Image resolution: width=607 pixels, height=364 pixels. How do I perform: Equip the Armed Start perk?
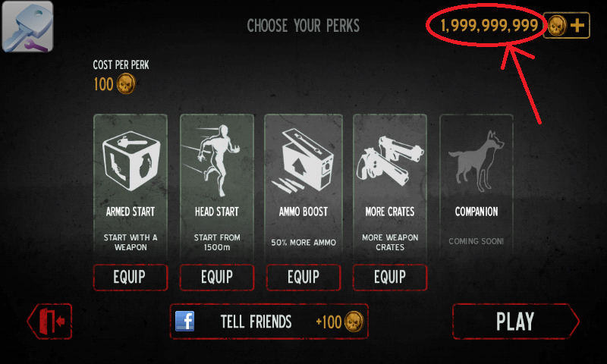tap(131, 277)
